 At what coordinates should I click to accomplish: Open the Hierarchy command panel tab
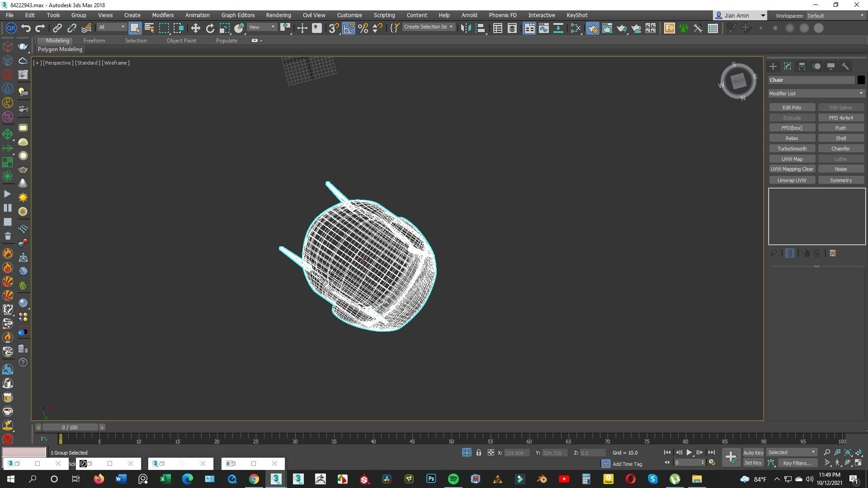tap(802, 66)
